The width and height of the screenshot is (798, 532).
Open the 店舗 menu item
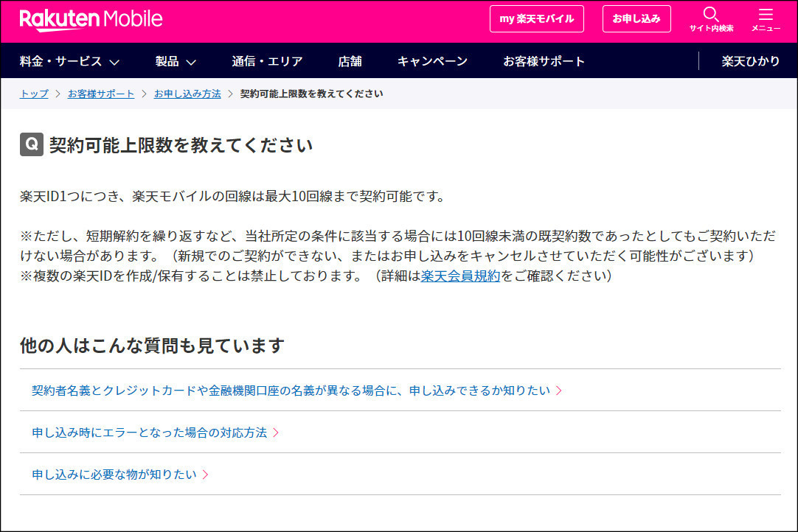tap(350, 62)
